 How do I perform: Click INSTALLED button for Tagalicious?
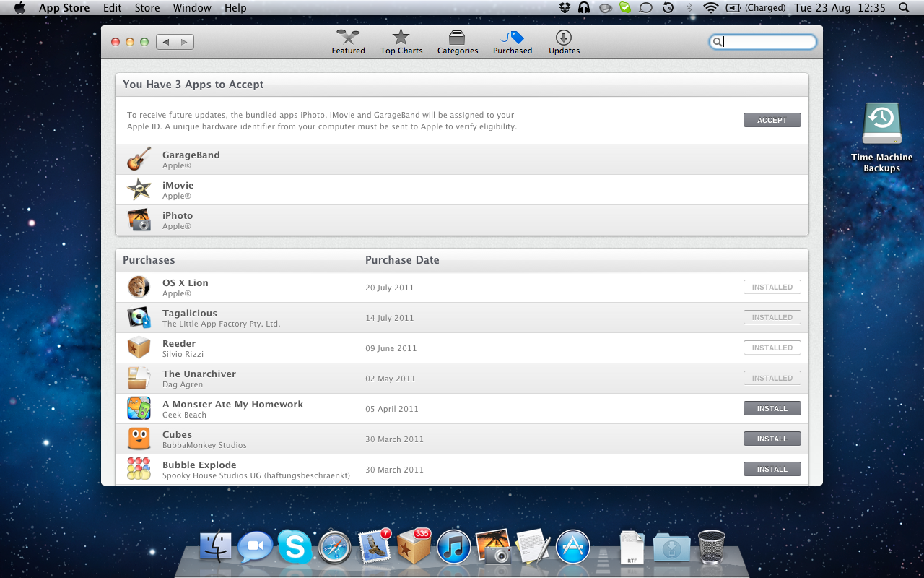click(x=772, y=317)
